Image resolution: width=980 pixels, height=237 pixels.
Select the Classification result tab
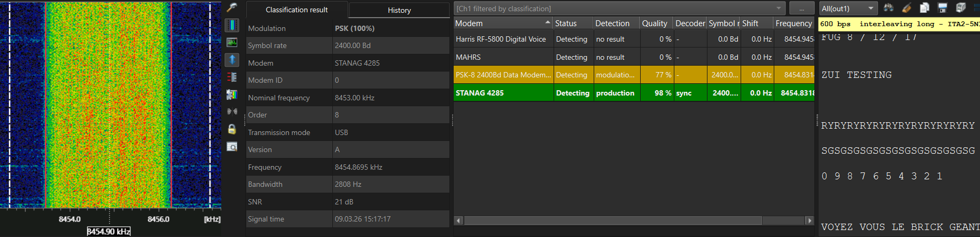(297, 10)
